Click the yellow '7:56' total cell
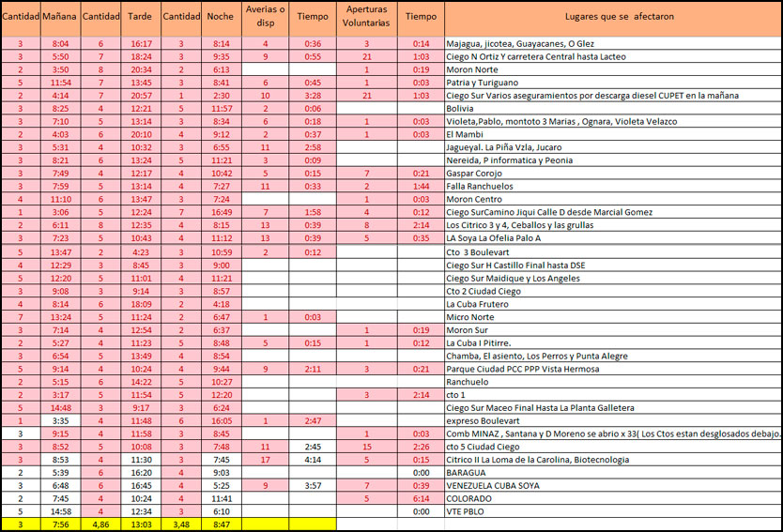This screenshot has height=532, width=783. [60, 524]
